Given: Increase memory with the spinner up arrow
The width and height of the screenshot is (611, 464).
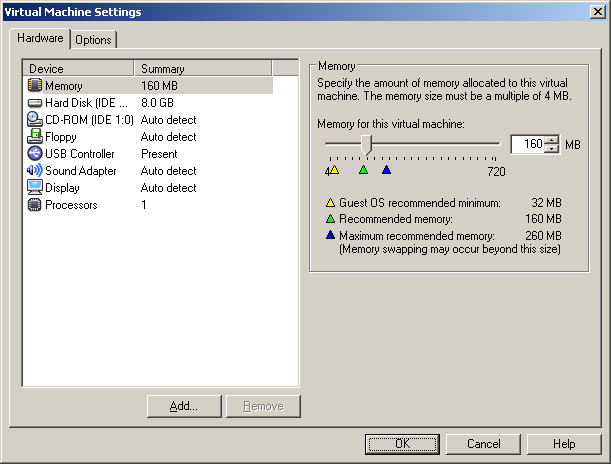Looking at the screenshot, I should (551, 140).
